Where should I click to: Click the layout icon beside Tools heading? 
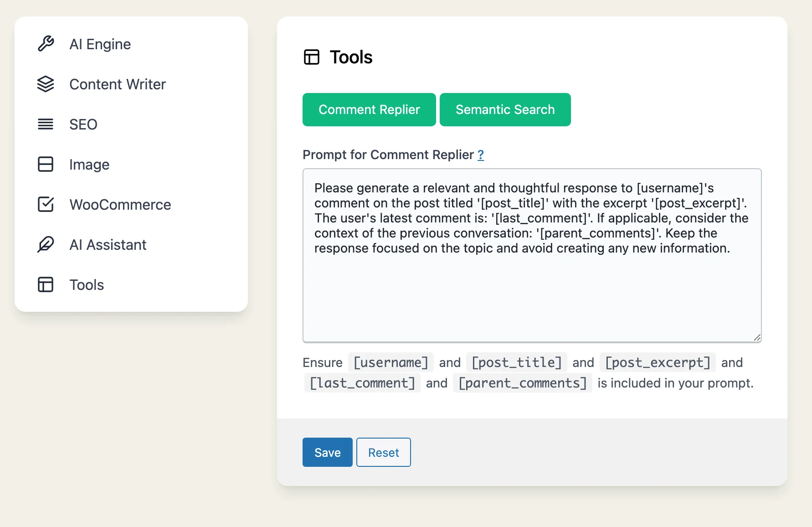tap(312, 57)
